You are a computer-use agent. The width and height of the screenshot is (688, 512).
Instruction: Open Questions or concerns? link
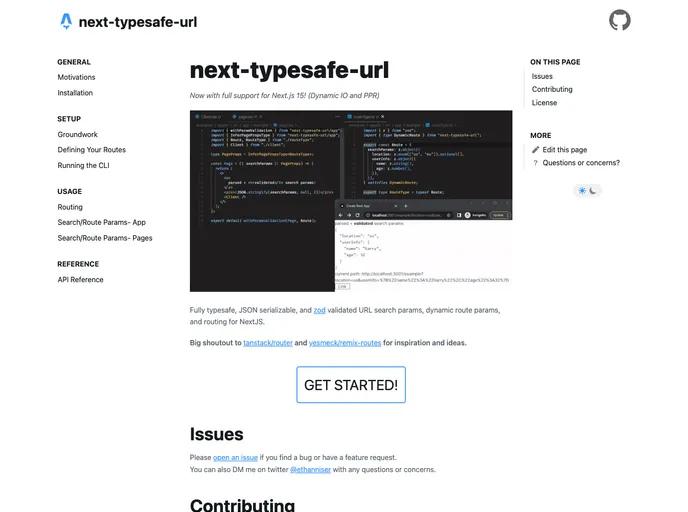[x=581, y=163]
